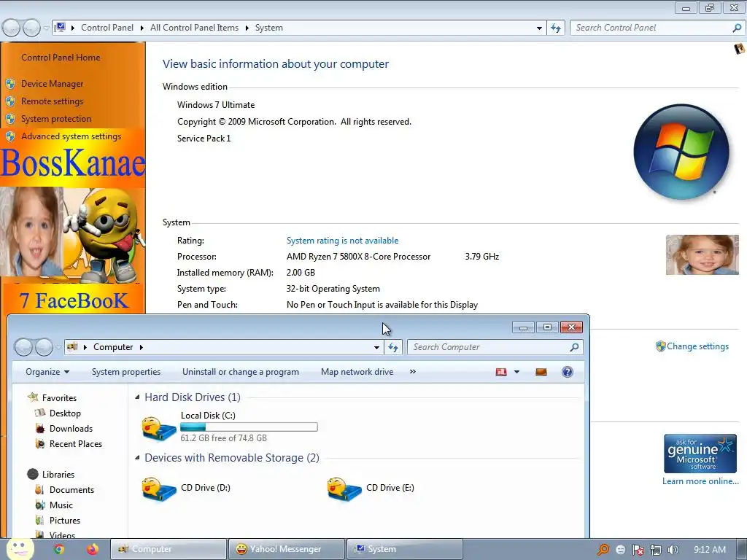Screen dimensions: 747x560
Task: Select Libraries in navigation pane
Action: [x=58, y=474]
